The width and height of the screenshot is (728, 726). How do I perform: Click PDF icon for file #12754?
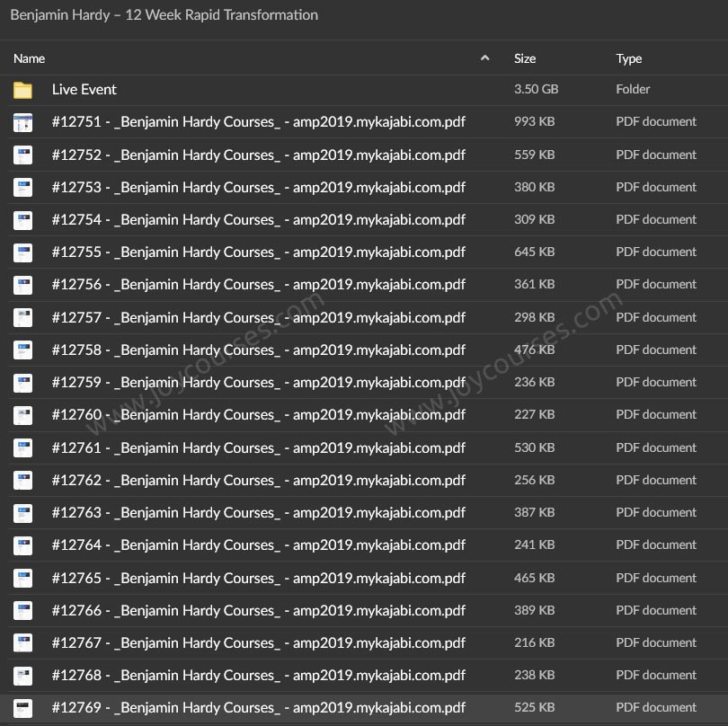(22, 220)
